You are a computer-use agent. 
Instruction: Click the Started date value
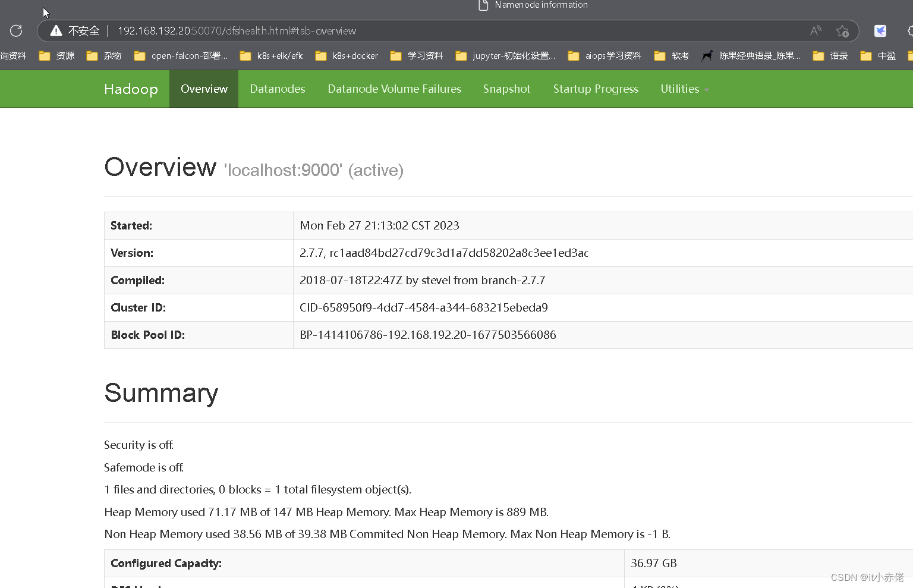coord(379,226)
